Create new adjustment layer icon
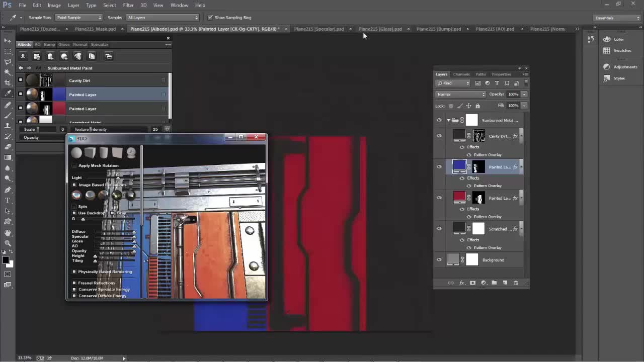Image resolution: width=644 pixels, height=362 pixels. [x=484, y=283]
